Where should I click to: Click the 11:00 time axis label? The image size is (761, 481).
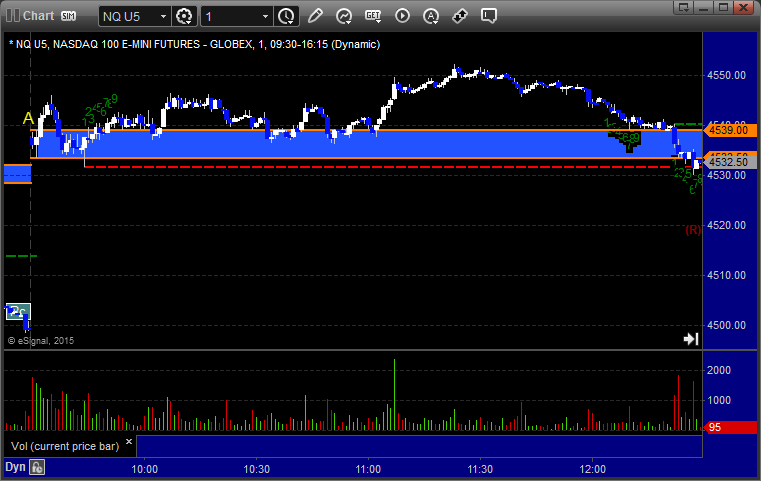click(368, 469)
